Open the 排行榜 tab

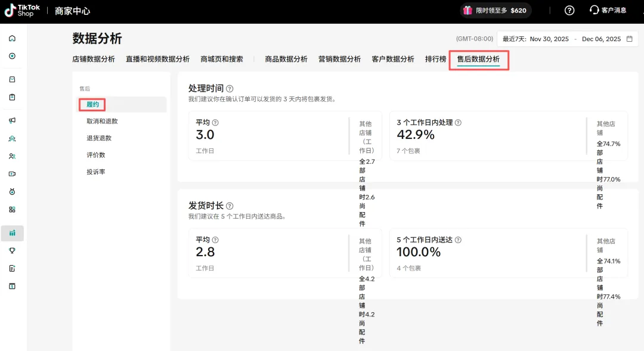click(435, 59)
